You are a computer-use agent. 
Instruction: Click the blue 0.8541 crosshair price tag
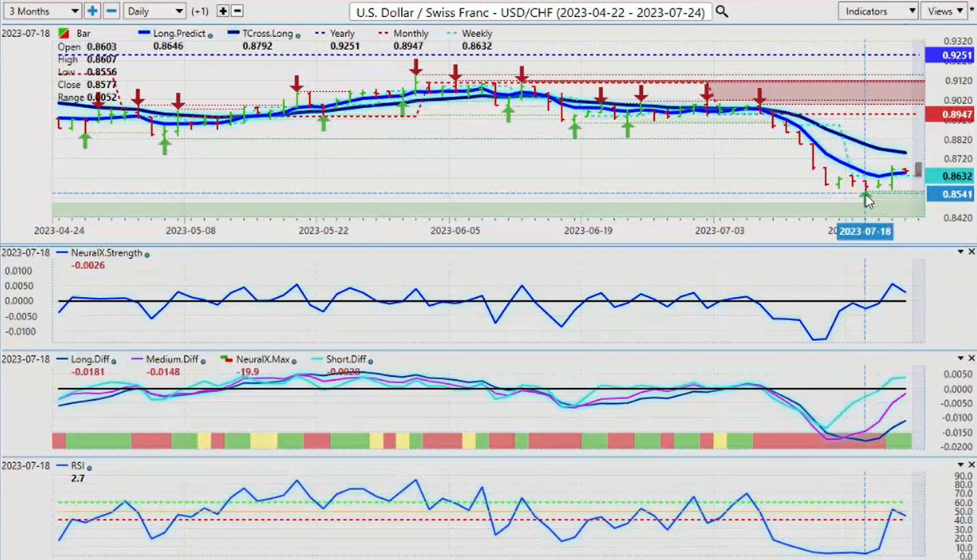point(949,195)
